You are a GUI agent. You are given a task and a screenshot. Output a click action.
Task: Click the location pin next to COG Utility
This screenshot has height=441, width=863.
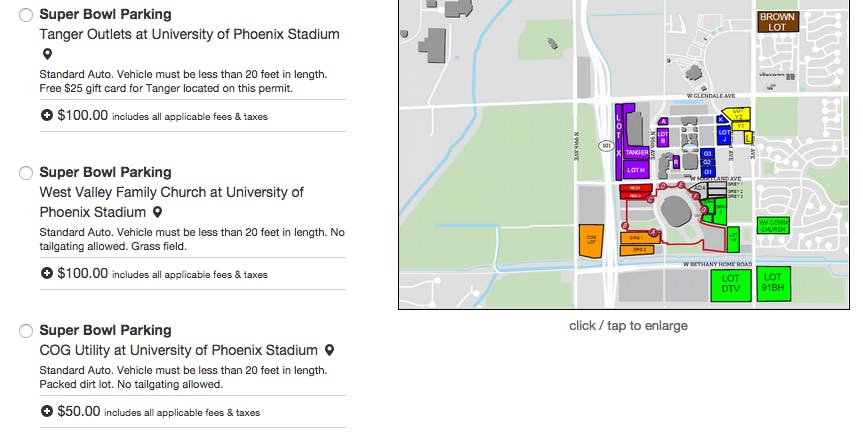point(329,350)
